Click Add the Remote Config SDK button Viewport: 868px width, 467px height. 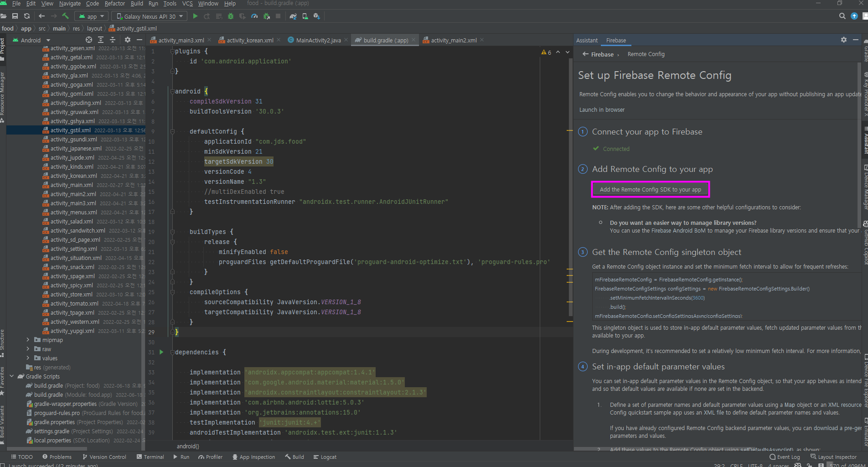click(651, 189)
